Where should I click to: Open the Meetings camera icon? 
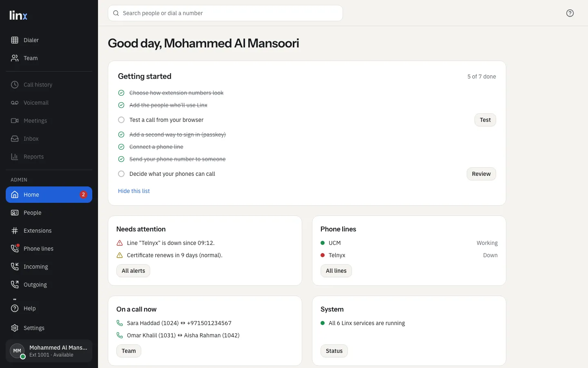15,121
